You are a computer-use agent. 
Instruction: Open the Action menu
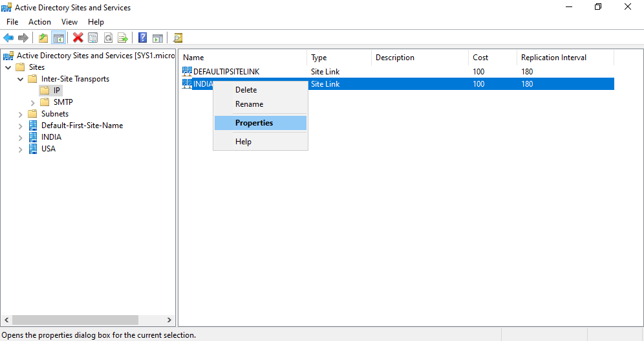point(39,22)
